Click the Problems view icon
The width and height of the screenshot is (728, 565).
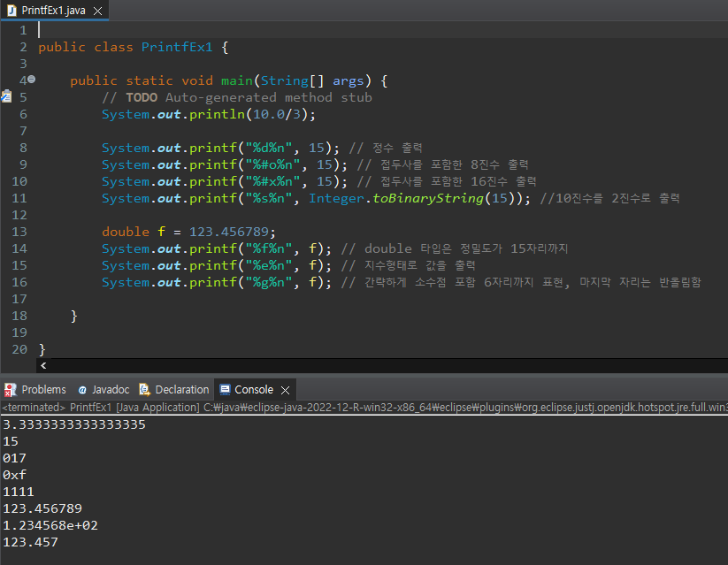10,389
